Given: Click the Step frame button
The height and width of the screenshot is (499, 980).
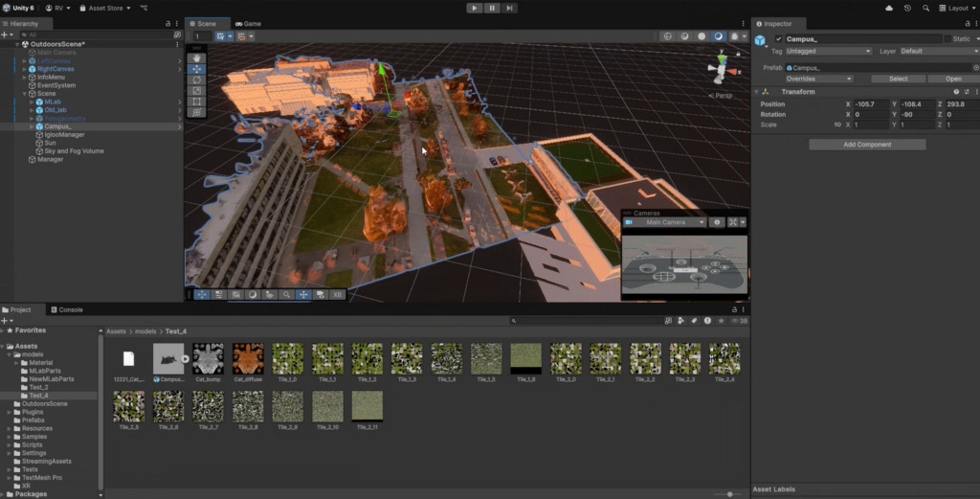Looking at the screenshot, I should coord(510,8).
